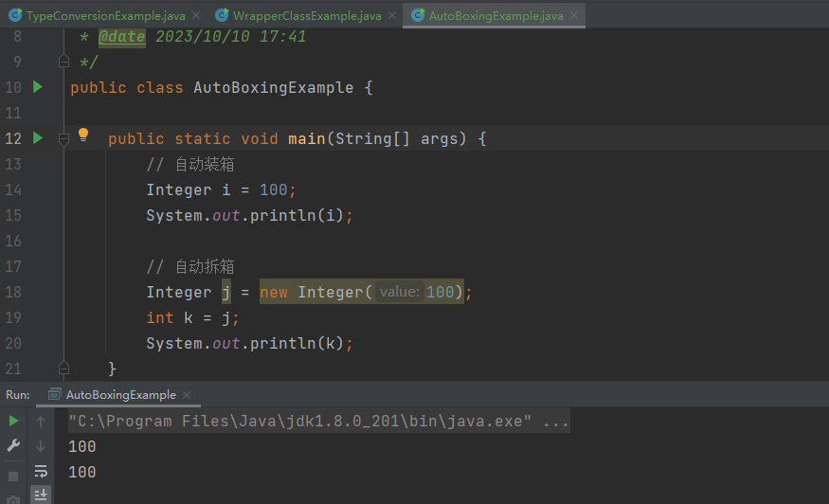The image size is (829, 504).
Task: Click the main method name on line 12
Action: coord(307,139)
